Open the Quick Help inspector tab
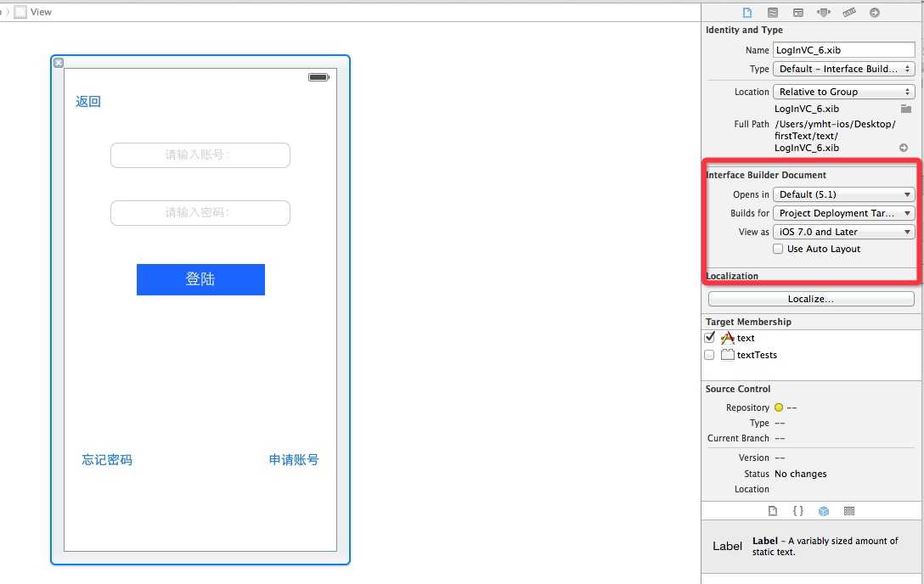924x584 pixels. click(x=773, y=13)
